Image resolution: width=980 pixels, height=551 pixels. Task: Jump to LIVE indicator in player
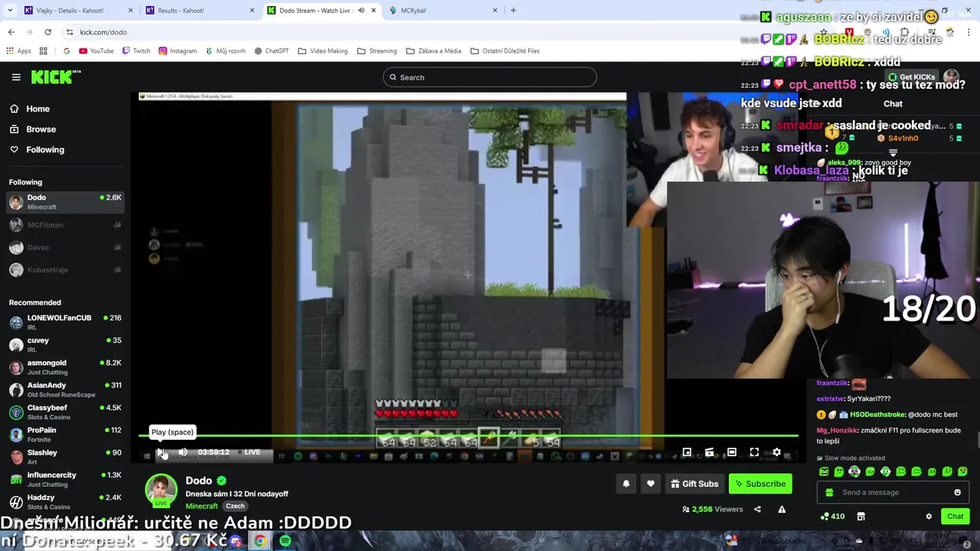coord(249,452)
